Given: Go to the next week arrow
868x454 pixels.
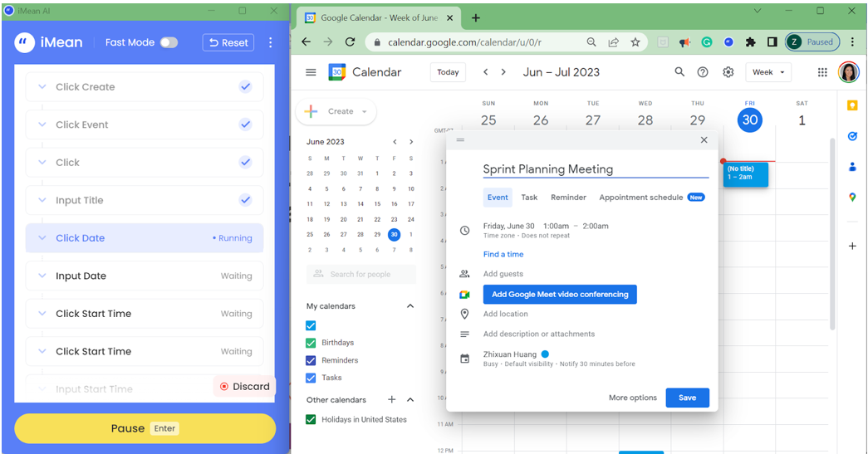Looking at the screenshot, I should 503,72.
